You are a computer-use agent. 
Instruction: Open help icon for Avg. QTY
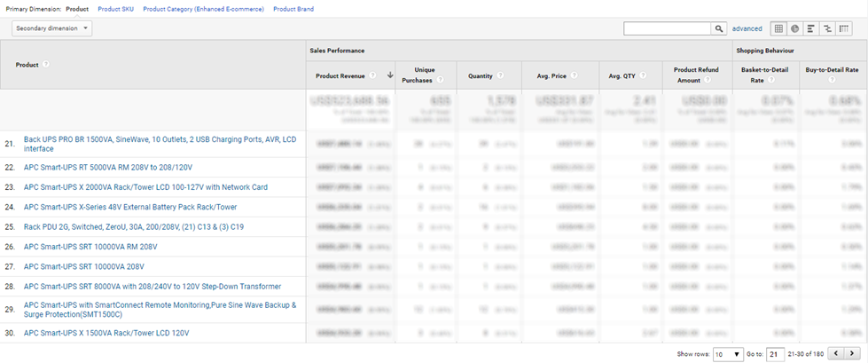(644, 76)
